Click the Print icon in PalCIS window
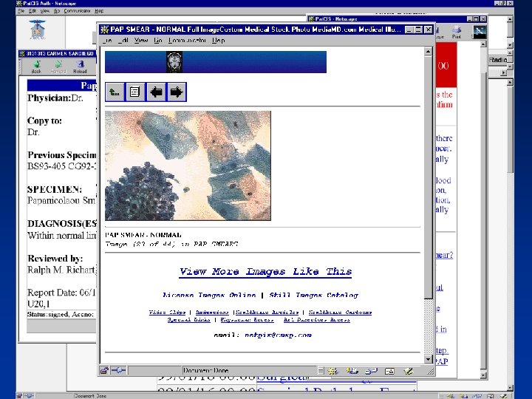This screenshot has width=532, height=399. point(457,33)
